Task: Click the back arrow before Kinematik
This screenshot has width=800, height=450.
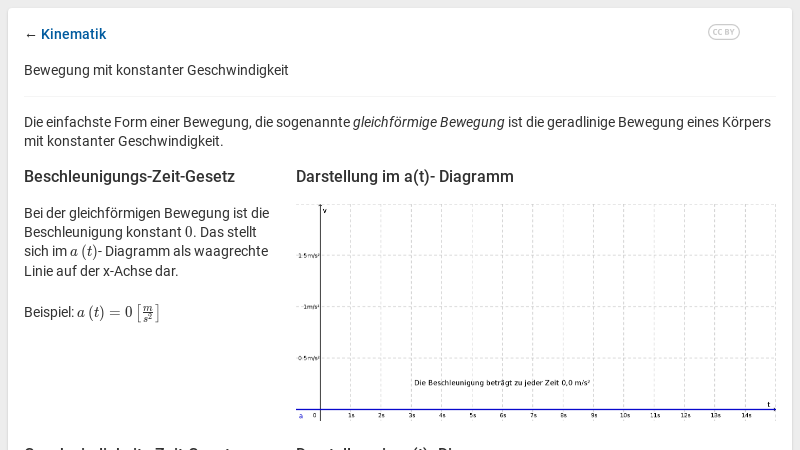Action: (x=30, y=35)
